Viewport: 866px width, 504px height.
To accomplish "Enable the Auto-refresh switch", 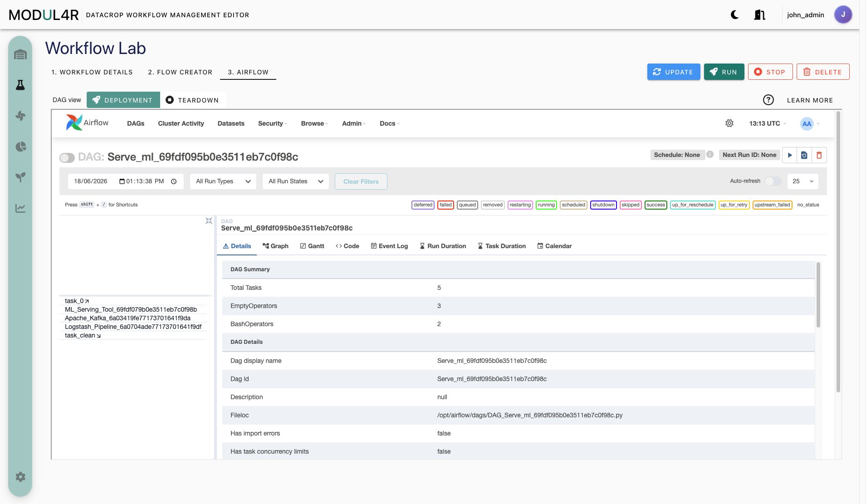I will click(773, 181).
